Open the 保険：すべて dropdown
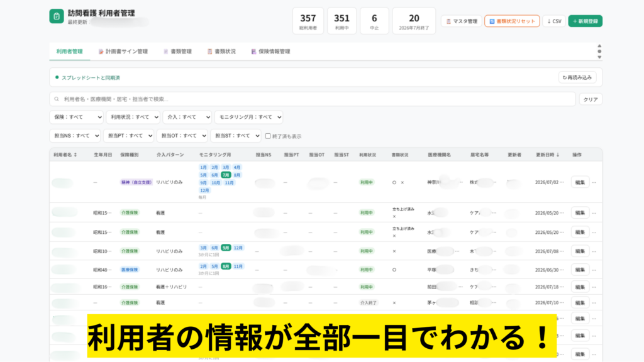 (x=76, y=117)
